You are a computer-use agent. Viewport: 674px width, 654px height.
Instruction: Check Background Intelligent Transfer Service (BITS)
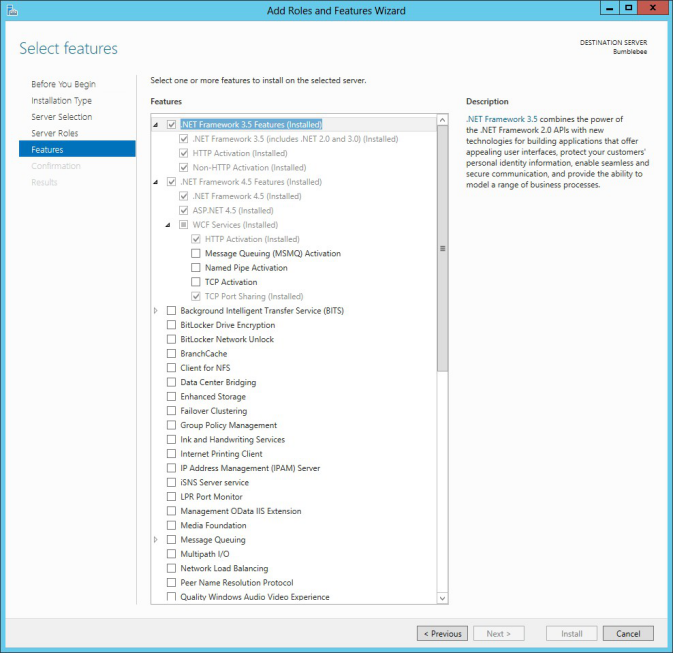click(x=172, y=310)
